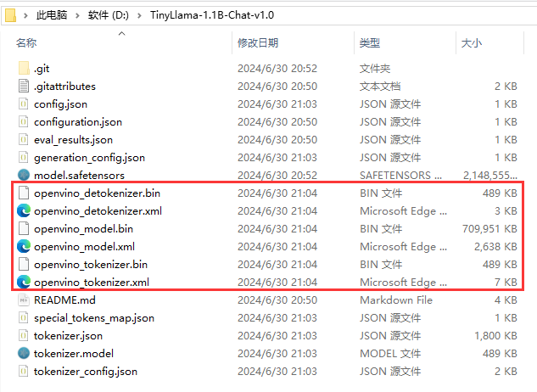Select the openvino_detokenizer.xml file name

point(98,211)
